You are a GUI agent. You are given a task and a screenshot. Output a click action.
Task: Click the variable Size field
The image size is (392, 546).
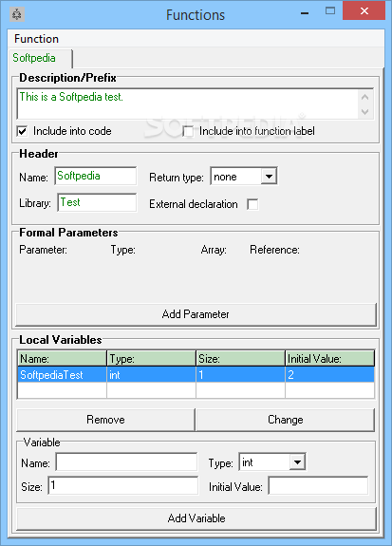pos(122,485)
